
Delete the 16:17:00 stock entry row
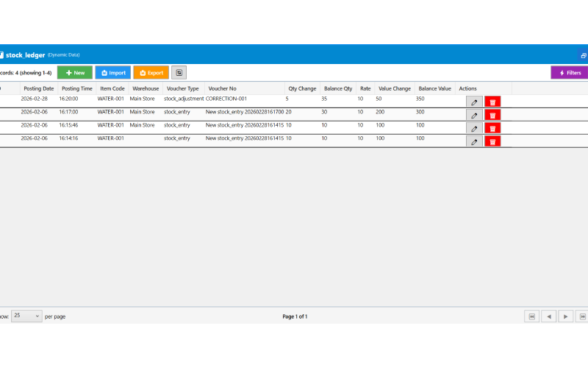pos(492,115)
